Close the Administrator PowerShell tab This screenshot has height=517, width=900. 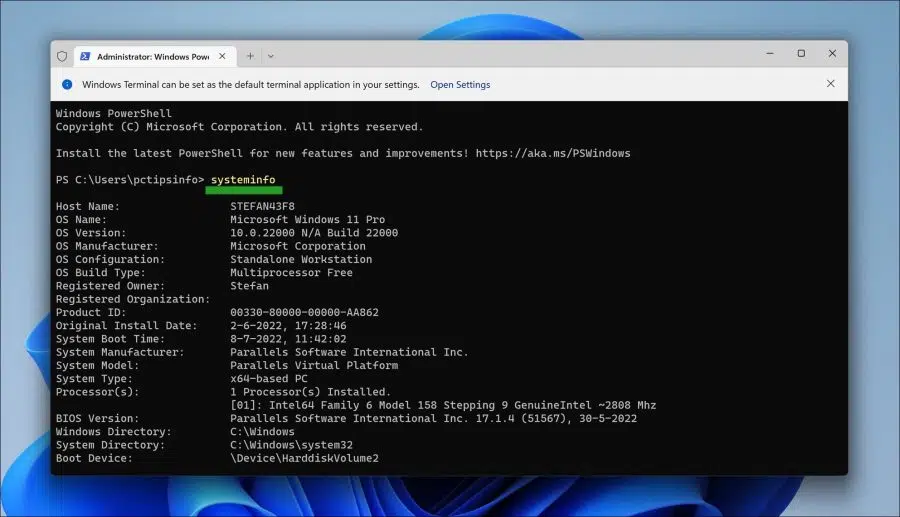click(x=222, y=56)
